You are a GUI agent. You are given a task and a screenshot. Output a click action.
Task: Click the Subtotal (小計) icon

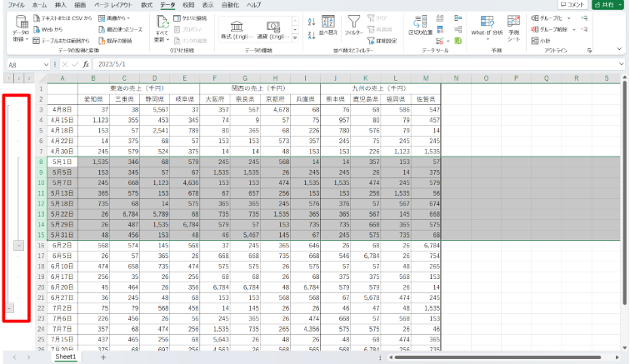coord(535,41)
